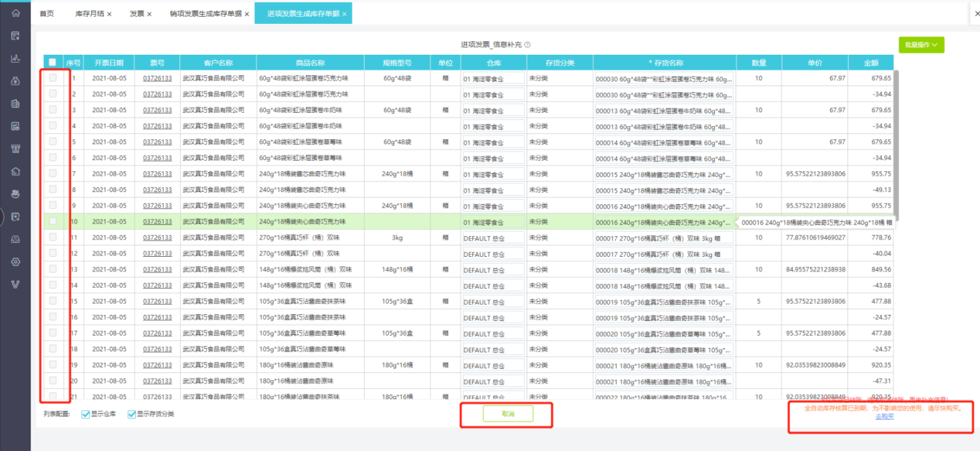Expand the 批量操作 dropdown button
Screen dimensions: 980x451
921,45
